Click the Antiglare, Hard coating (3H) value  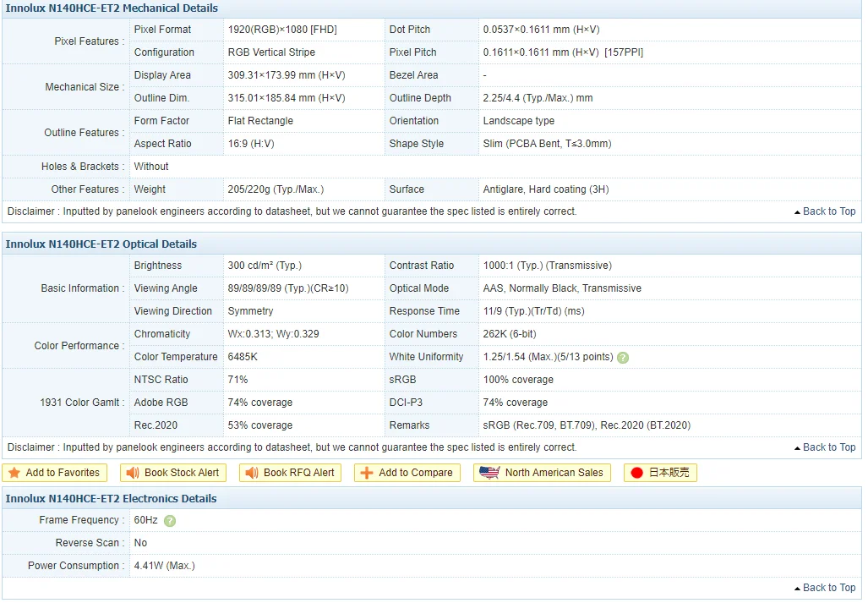pos(546,189)
